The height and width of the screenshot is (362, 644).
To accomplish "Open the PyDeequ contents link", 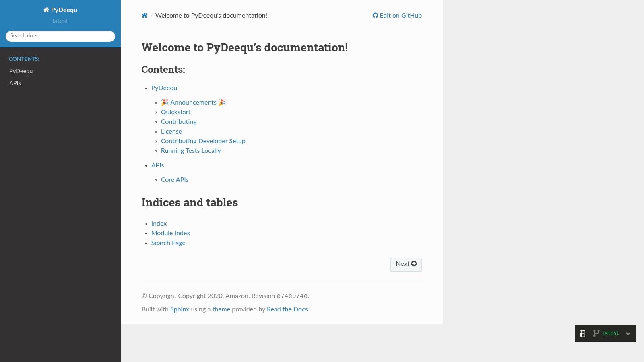I will pyautogui.click(x=164, y=88).
